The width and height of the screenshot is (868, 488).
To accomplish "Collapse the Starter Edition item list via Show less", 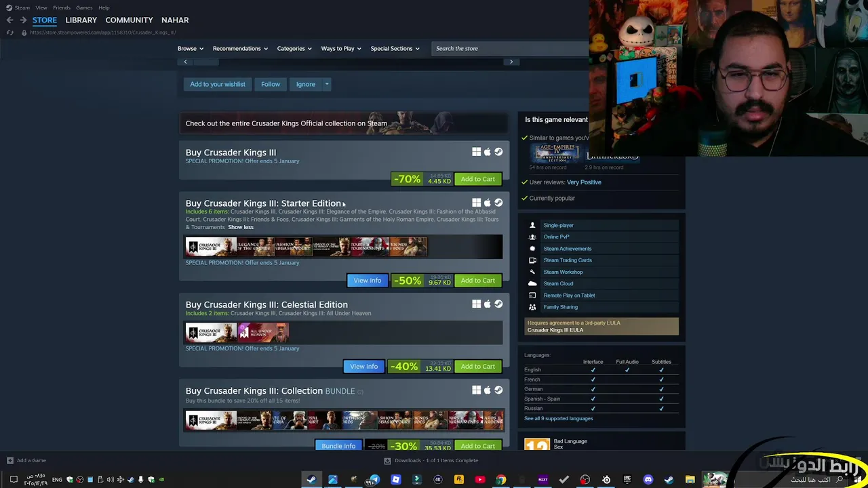I will coord(241,227).
